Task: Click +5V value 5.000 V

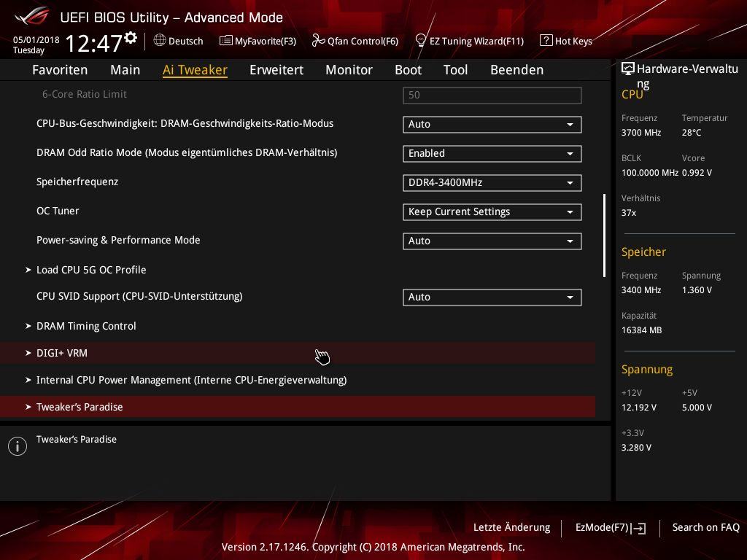Action: pyautogui.click(x=697, y=408)
